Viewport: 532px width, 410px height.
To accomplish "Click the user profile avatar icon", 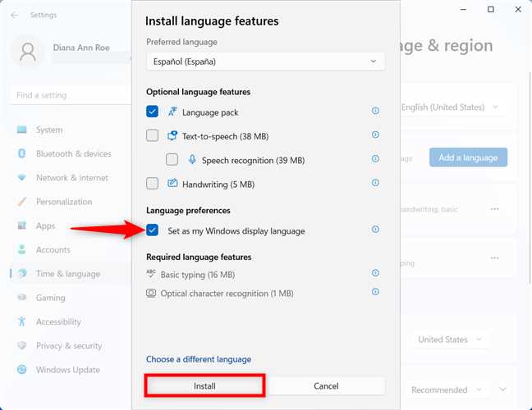I will (28, 52).
